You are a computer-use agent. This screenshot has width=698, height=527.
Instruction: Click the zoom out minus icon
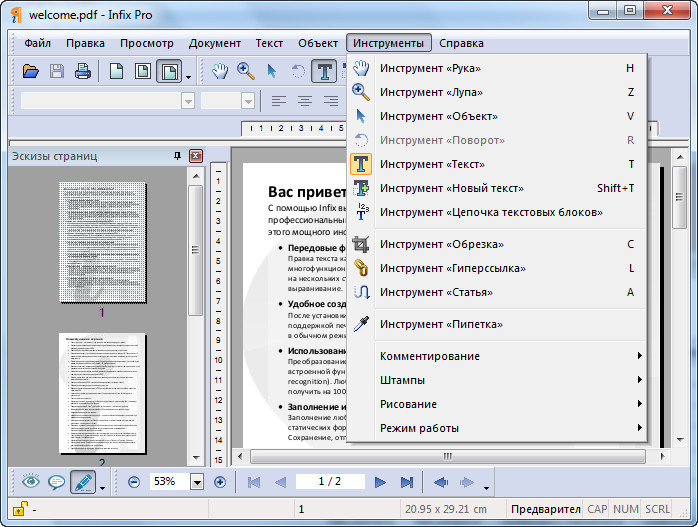(134, 482)
